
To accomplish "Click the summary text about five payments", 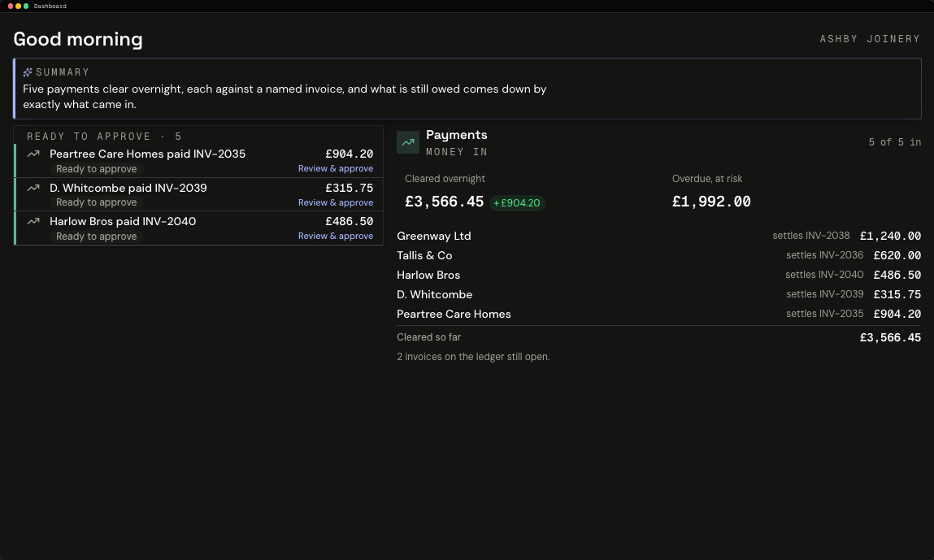I will (x=285, y=97).
